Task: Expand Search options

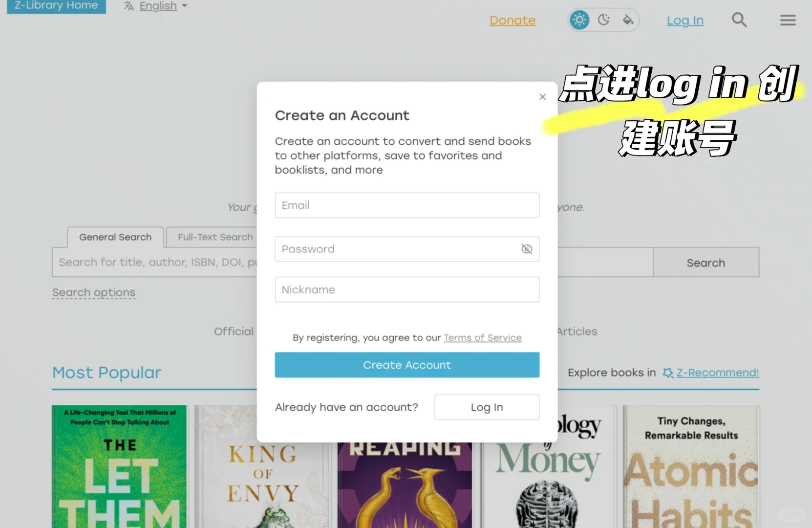Action: click(94, 292)
